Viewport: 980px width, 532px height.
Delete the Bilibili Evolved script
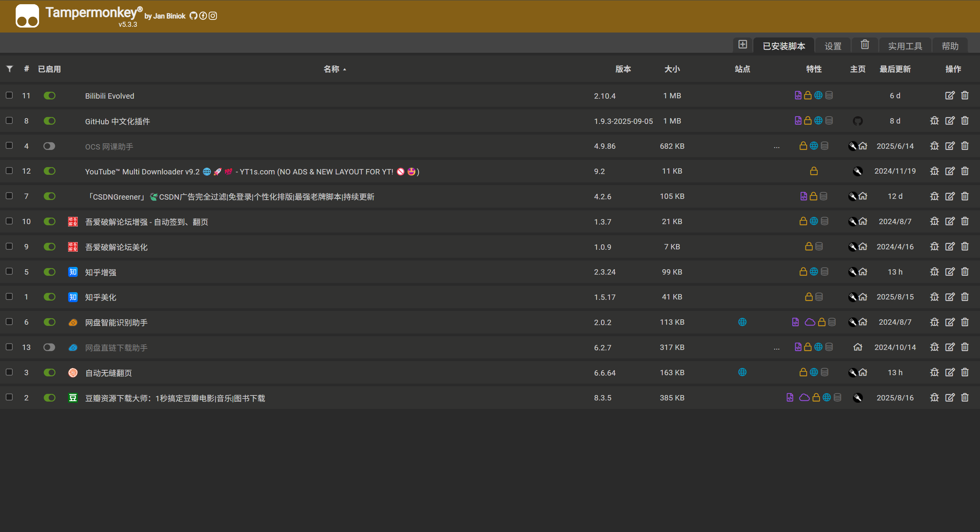(x=965, y=96)
